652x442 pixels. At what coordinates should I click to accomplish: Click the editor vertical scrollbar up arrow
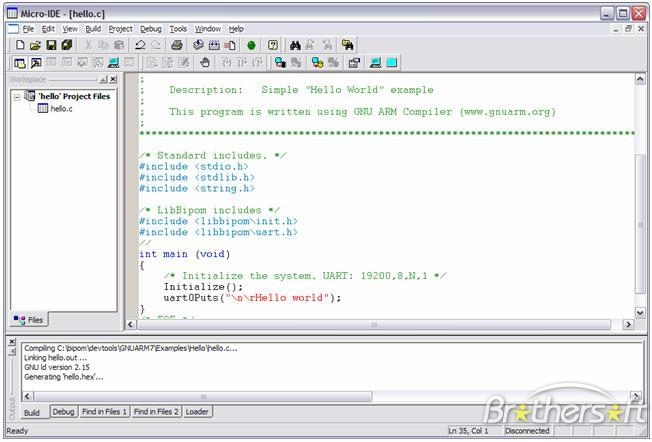pyautogui.click(x=640, y=79)
